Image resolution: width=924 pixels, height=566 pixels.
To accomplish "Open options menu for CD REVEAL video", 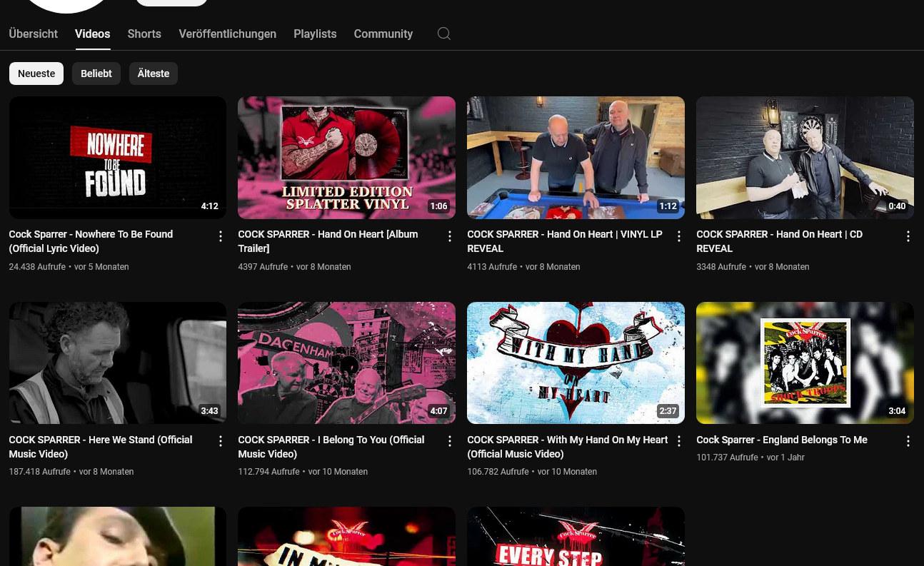I will coord(908,236).
